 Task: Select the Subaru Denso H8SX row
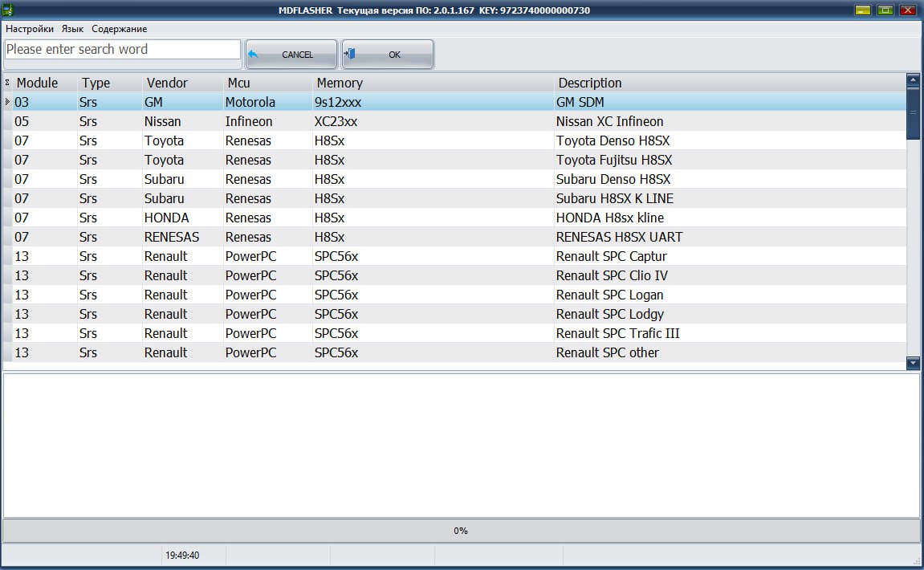point(455,179)
